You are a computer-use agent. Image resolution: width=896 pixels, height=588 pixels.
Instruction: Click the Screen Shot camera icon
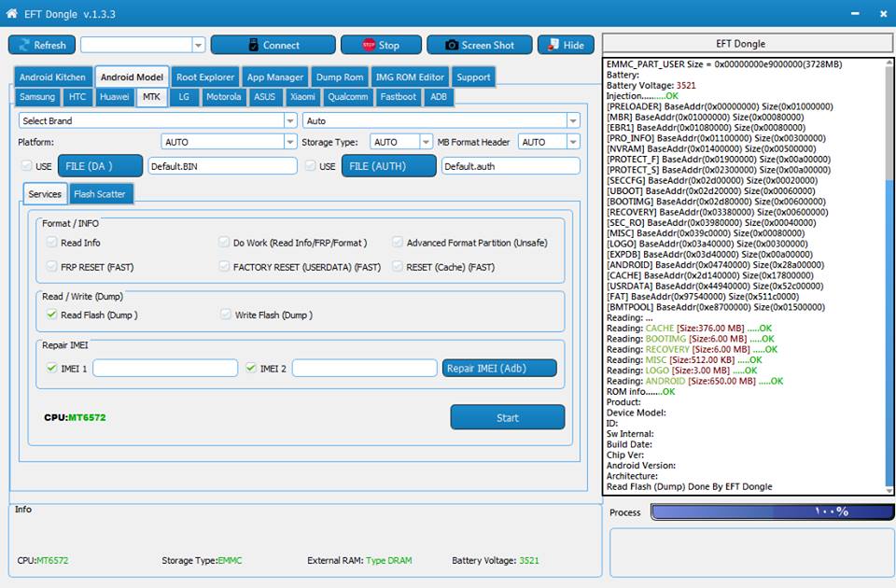tap(452, 45)
